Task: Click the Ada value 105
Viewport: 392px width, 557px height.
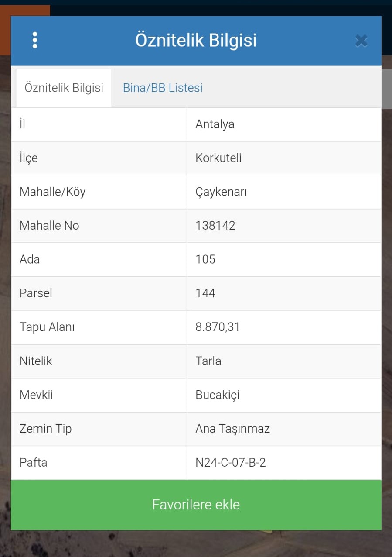Action: click(x=205, y=259)
